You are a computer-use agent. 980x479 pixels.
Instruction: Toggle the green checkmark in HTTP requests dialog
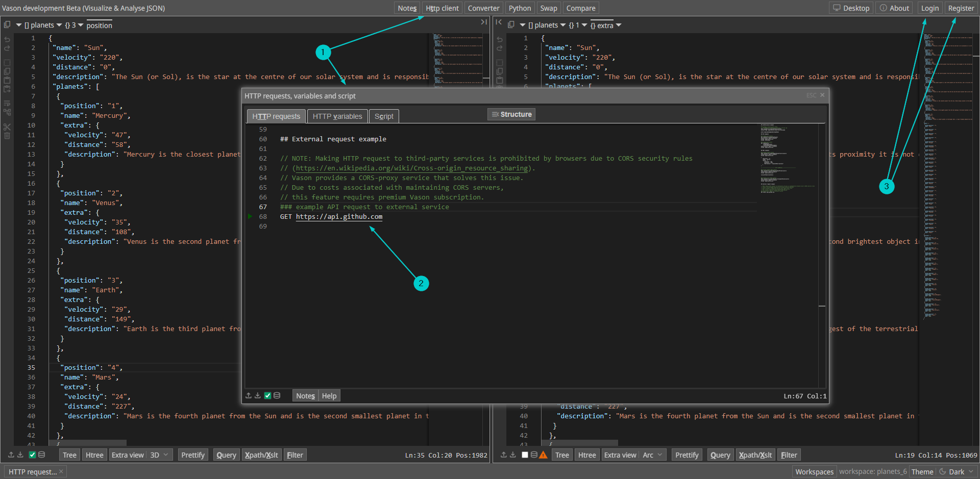[268, 395]
